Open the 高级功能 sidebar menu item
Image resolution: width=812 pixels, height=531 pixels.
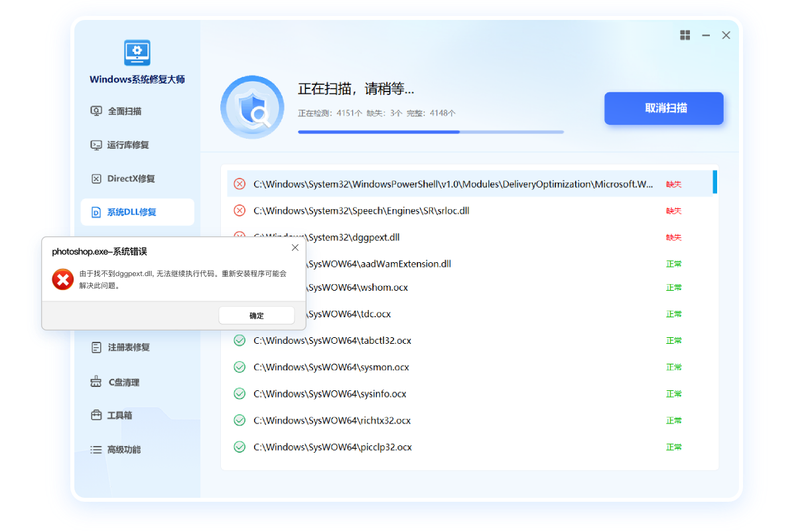[x=125, y=449]
